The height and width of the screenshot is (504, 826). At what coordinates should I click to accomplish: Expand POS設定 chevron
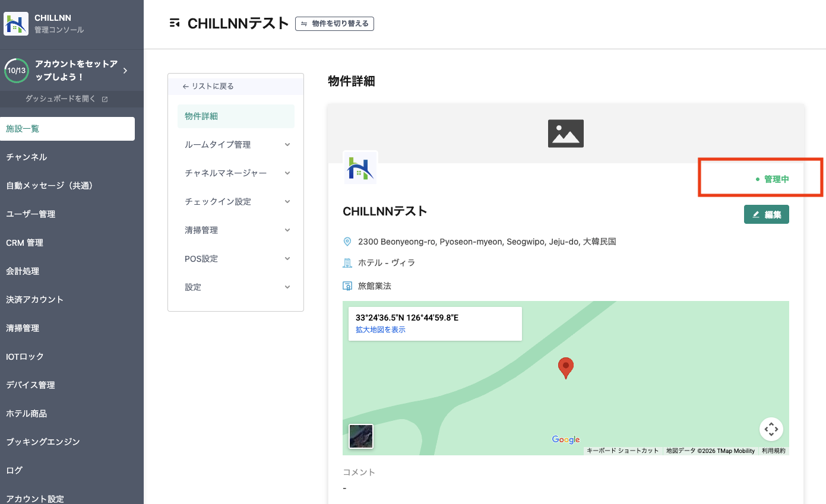(287, 259)
